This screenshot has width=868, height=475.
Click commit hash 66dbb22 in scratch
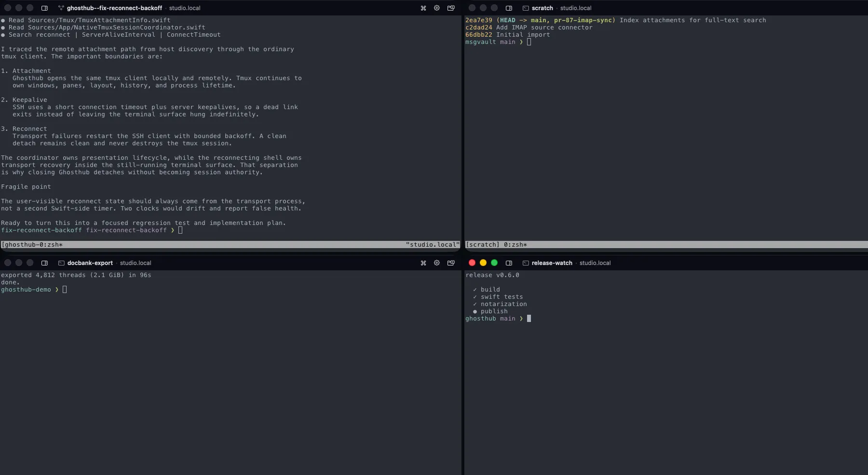(479, 35)
